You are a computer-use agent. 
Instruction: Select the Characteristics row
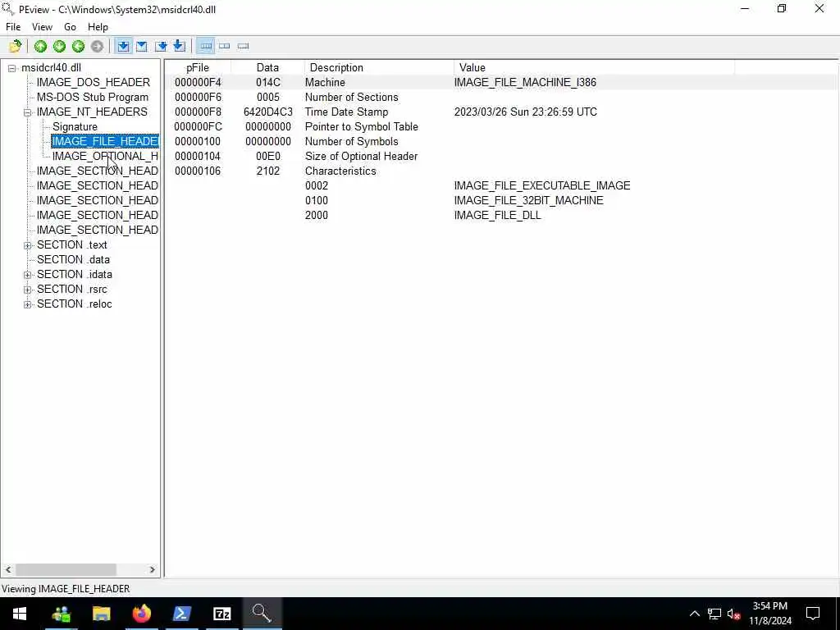point(502,171)
